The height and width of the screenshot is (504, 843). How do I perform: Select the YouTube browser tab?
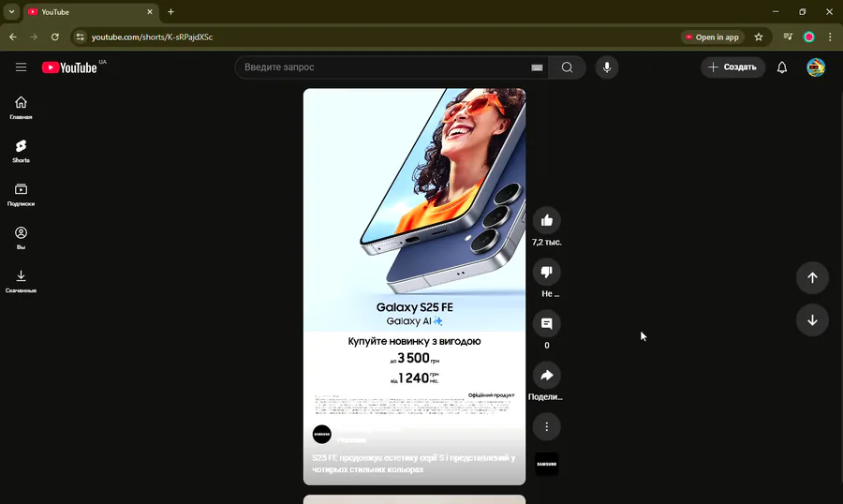(90, 12)
